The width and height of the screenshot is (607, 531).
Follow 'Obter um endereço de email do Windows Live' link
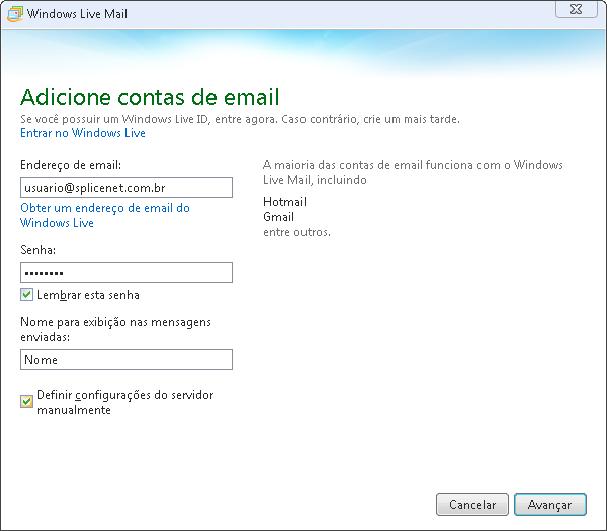pyautogui.click(x=105, y=216)
